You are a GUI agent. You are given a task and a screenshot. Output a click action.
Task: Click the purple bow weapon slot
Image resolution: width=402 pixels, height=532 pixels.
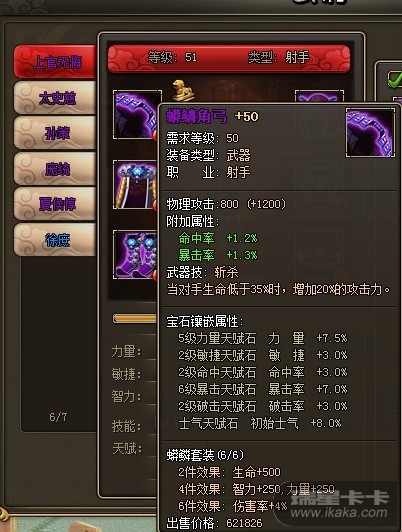tap(136, 114)
